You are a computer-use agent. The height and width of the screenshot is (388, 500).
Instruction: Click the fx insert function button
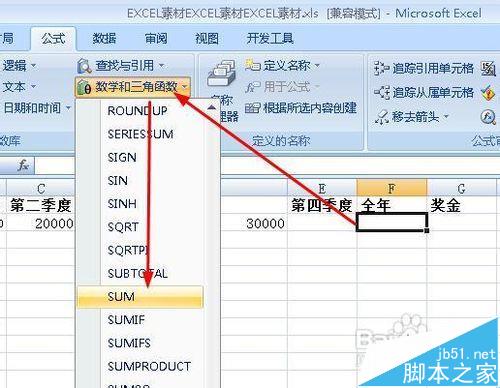[23, 165]
